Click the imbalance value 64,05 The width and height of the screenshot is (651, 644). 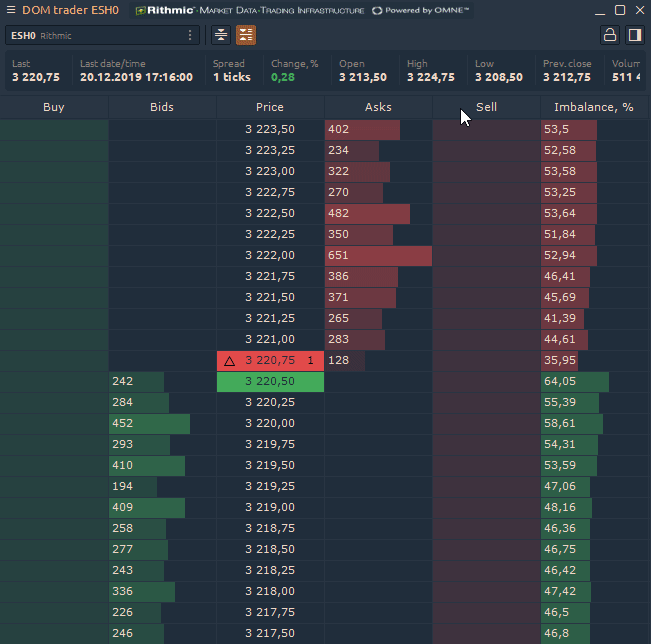pos(594,382)
